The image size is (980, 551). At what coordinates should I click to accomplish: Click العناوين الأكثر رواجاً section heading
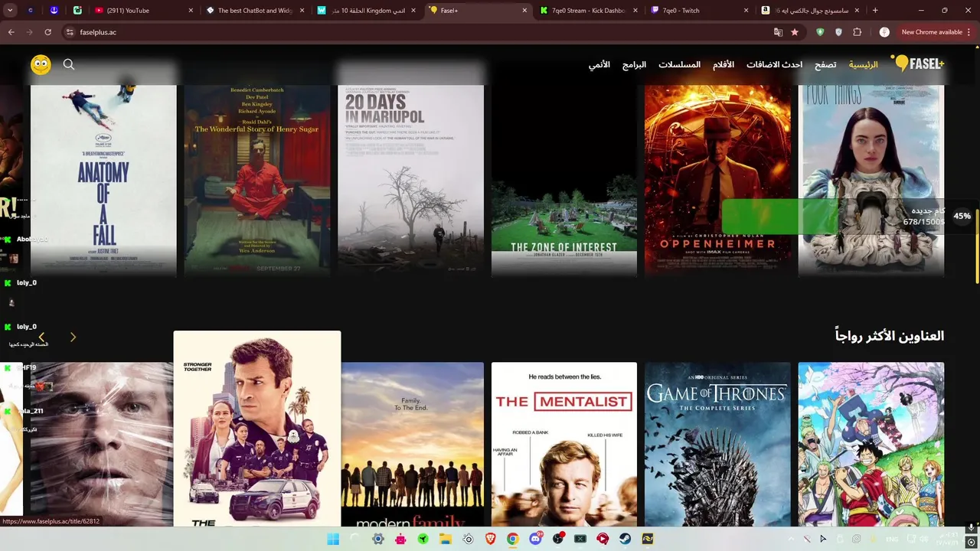pyautogui.click(x=890, y=336)
